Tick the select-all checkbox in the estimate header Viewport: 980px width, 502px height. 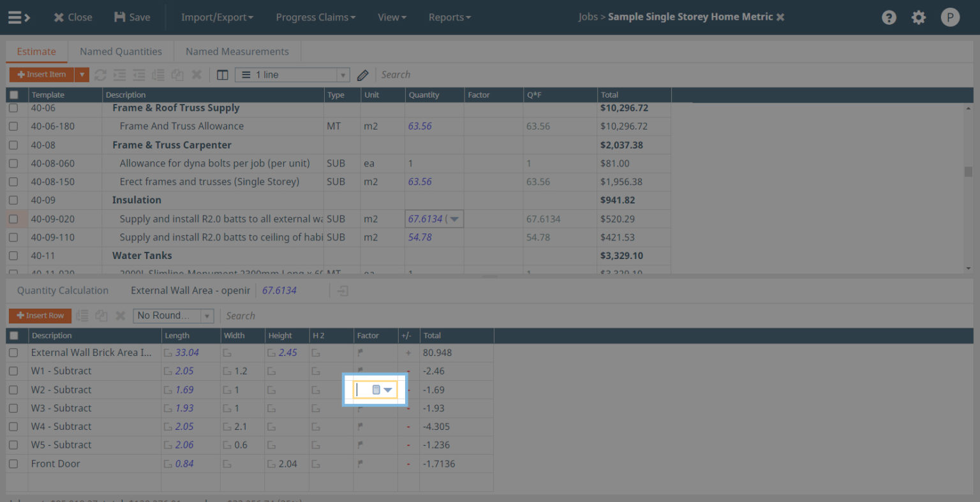click(14, 94)
